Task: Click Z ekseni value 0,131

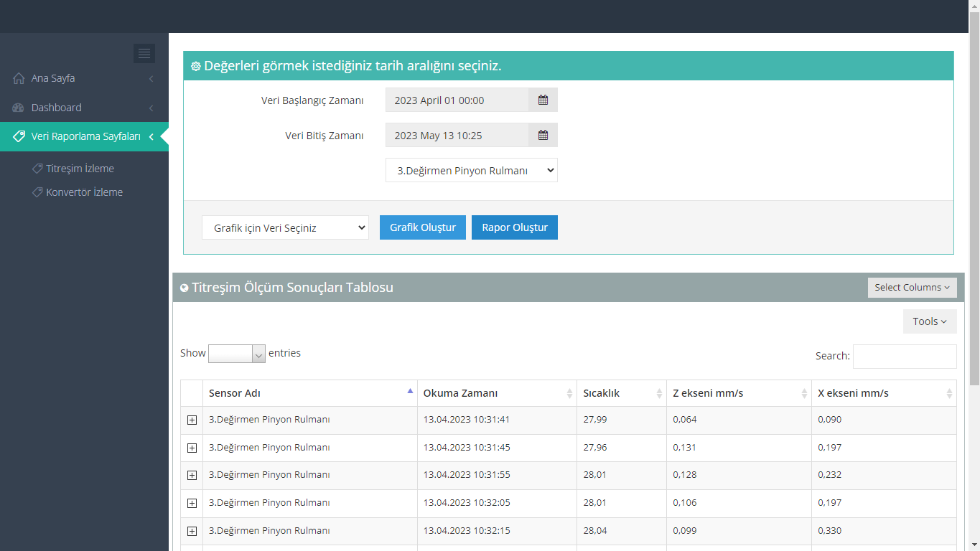Action: click(685, 448)
